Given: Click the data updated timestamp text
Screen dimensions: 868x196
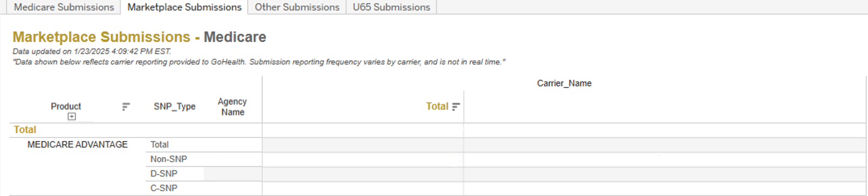Looking at the screenshot, I should 92,52.
